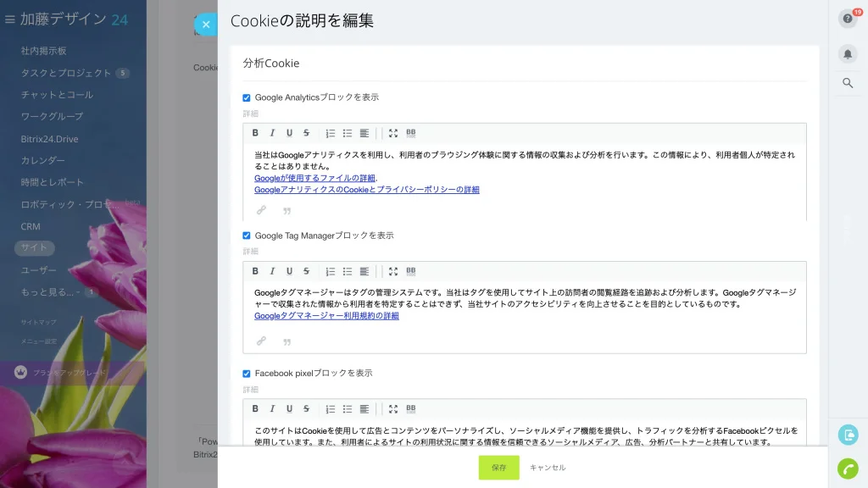This screenshot has width=868, height=488.
Task: Toggle underline in Google Tag Manager editor
Action: point(289,271)
